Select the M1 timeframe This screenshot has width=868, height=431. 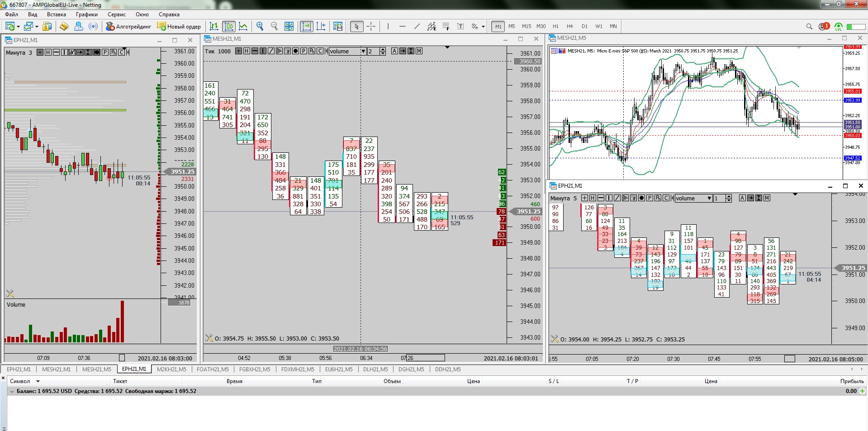click(x=498, y=26)
